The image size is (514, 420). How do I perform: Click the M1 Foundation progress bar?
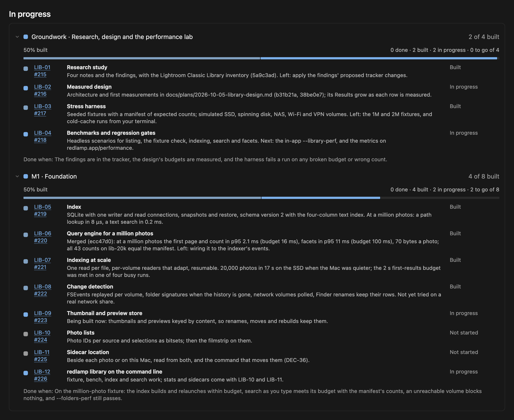261,198
